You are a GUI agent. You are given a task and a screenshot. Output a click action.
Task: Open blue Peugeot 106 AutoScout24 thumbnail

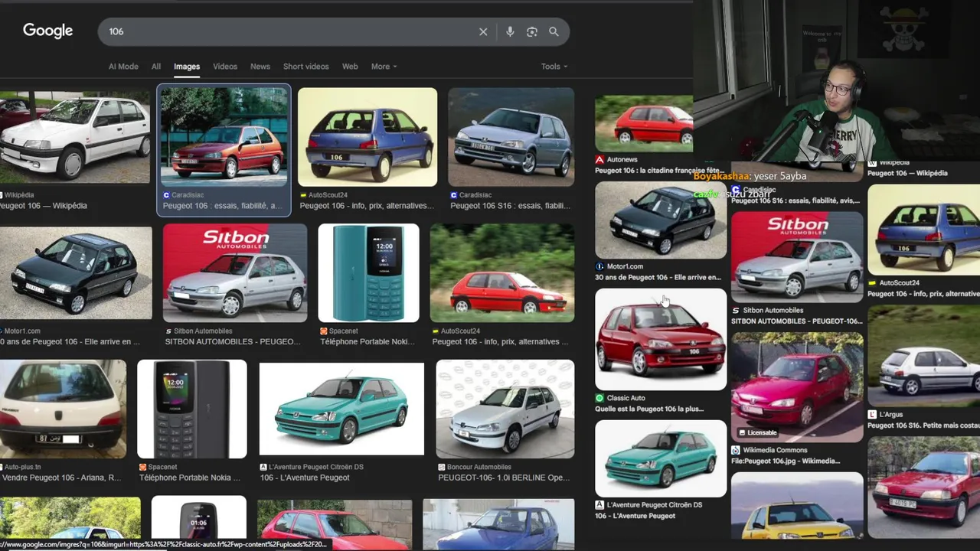367,137
